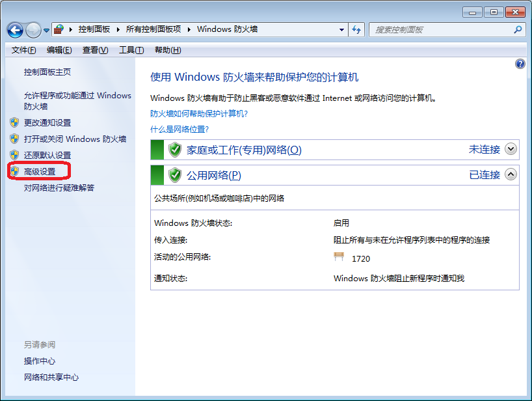Click the 所有控制面板项 breadcrumb
The width and height of the screenshot is (532, 401).
[153, 29]
